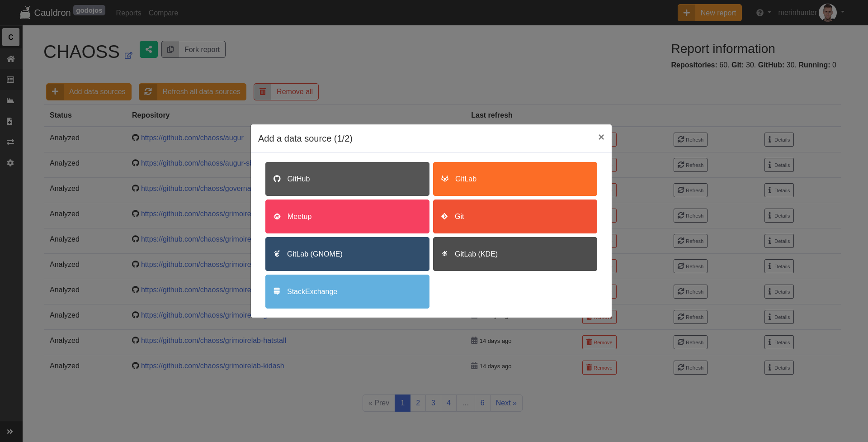Click the calendar icon in grimoirelab-kidash row

474,366
